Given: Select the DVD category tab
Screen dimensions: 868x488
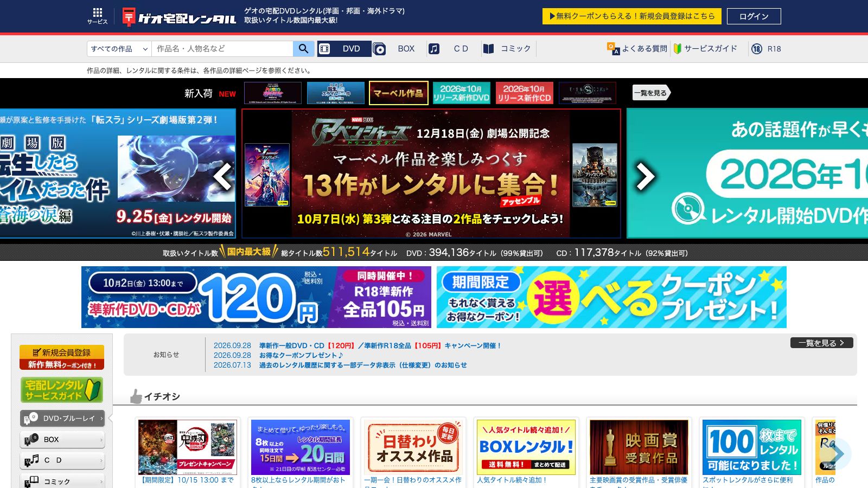Looking at the screenshot, I should [345, 49].
